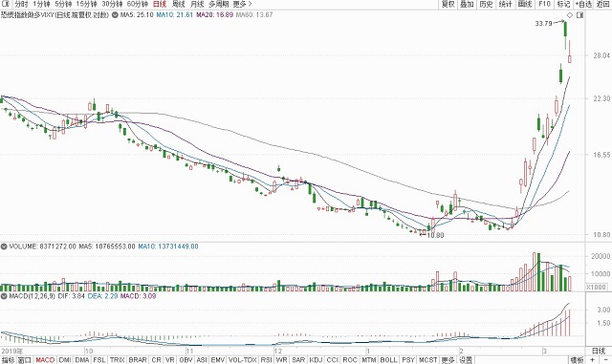Viewport: 612px width, 364px height.
Task: Select the PSY indicator tab
Action: click(x=408, y=360)
